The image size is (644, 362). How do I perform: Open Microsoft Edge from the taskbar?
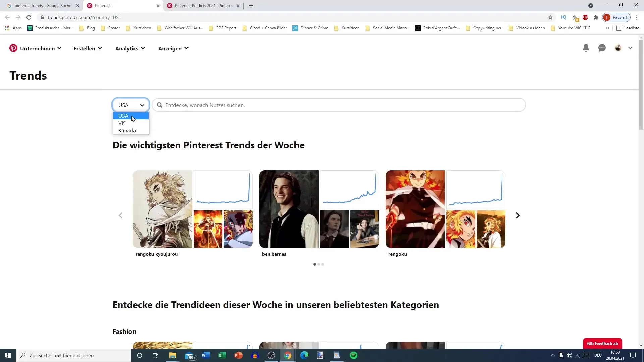point(304,355)
